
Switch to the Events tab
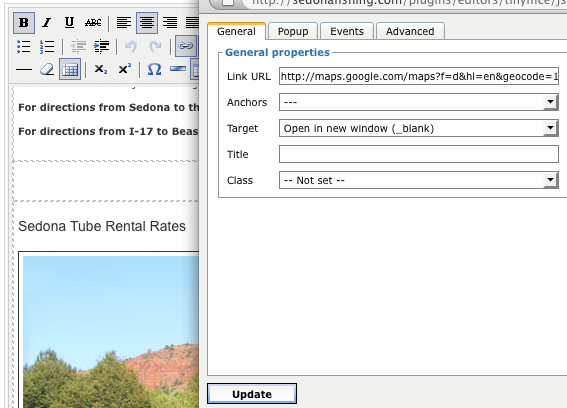pos(347,31)
